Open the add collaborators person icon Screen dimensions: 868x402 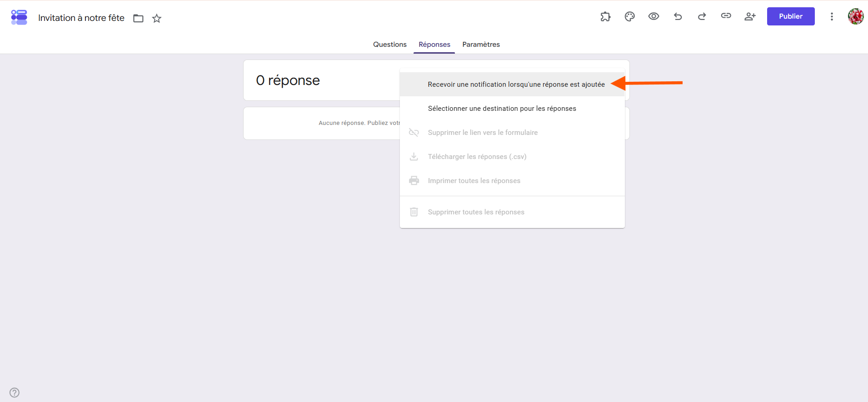coord(750,16)
